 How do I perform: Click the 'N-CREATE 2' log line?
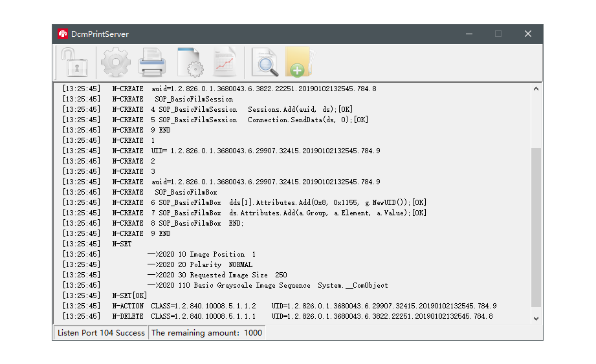[x=109, y=162]
